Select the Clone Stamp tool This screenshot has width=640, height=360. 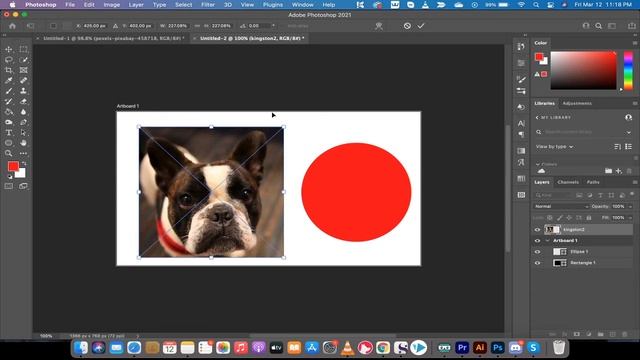pyautogui.click(x=23, y=91)
